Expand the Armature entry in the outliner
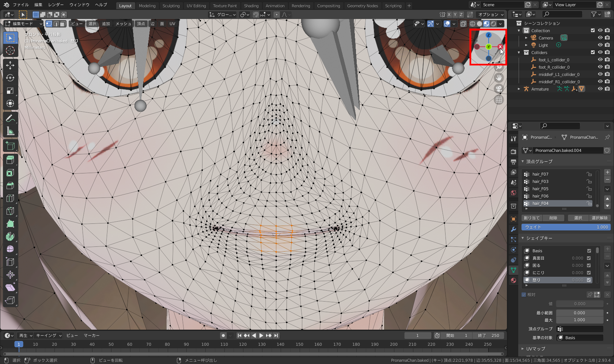614x364 pixels. [519, 89]
